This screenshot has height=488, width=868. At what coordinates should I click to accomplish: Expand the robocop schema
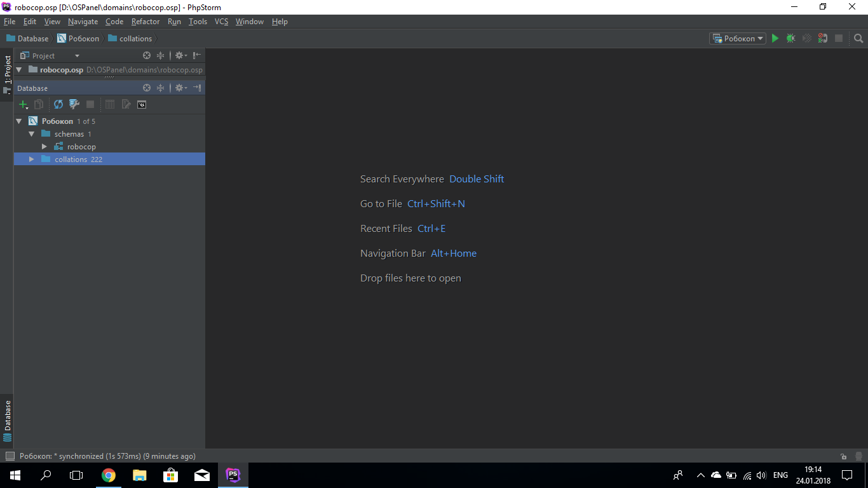click(44, 147)
